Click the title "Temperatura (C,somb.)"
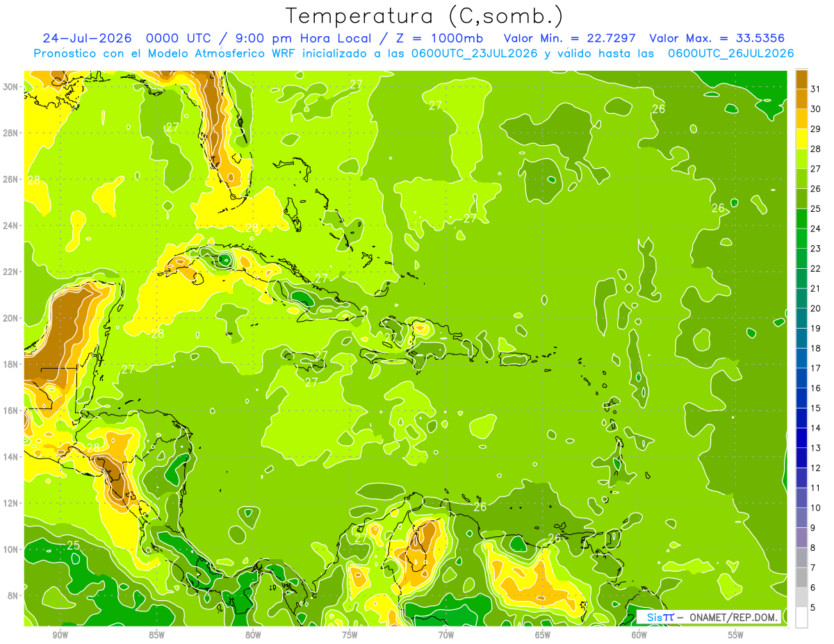The image size is (834, 644). [424, 16]
